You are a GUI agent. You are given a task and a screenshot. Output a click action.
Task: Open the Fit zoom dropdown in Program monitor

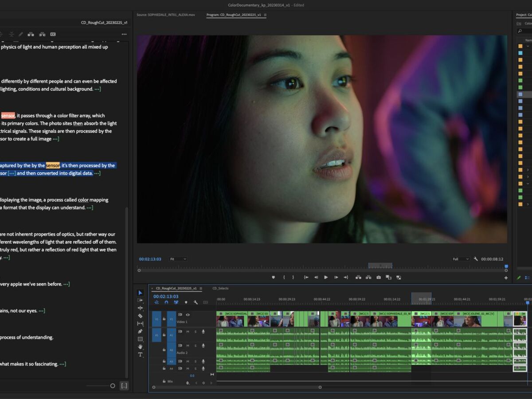point(177,258)
